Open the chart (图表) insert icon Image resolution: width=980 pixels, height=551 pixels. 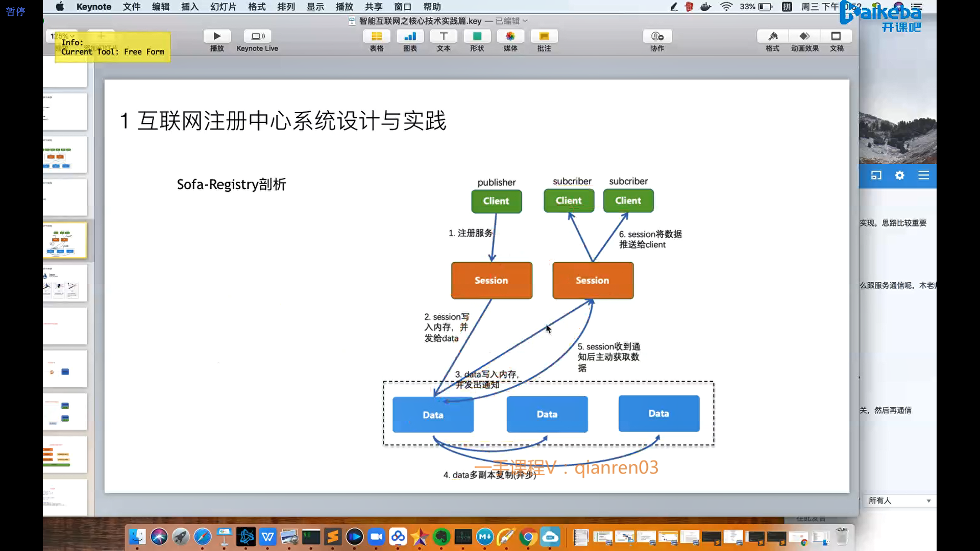click(410, 36)
